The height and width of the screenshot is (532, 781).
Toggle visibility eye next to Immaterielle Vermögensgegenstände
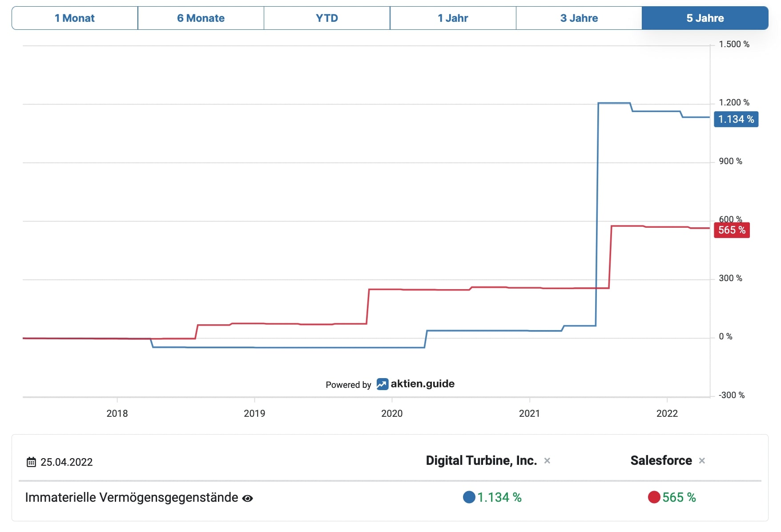[x=247, y=499]
